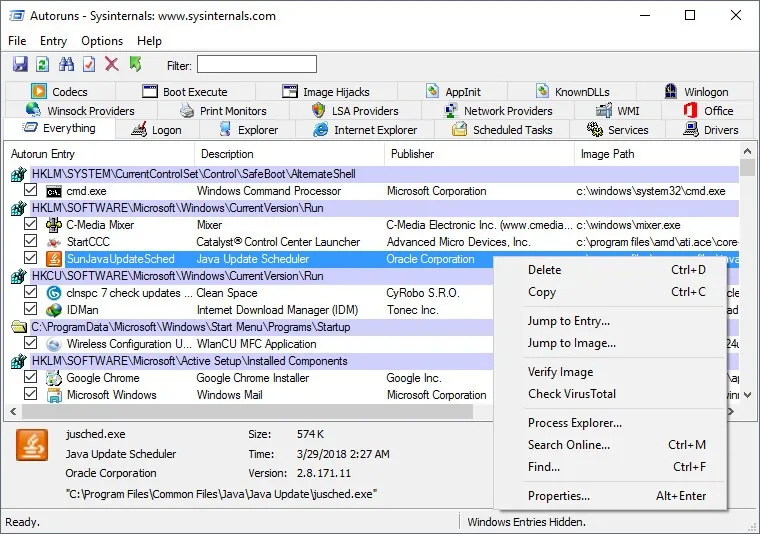Open the Options menu
This screenshot has width=760, height=534.
tap(102, 41)
